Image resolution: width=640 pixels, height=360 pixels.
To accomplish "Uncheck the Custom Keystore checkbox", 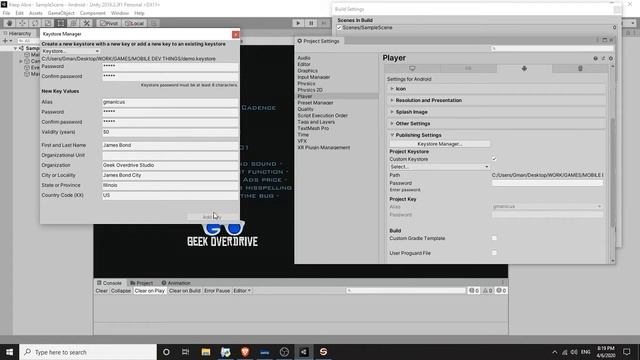I will click(494, 159).
